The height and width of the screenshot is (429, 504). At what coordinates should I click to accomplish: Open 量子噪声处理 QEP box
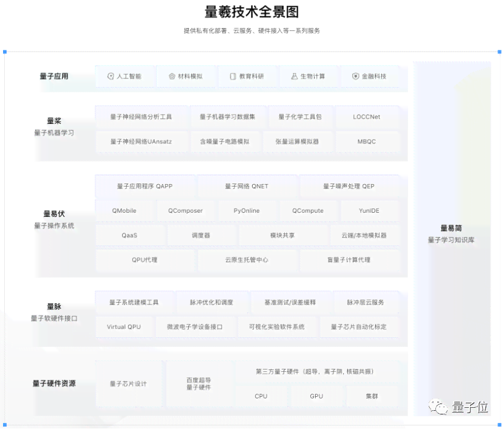pyautogui.click(x=349, y=186)
